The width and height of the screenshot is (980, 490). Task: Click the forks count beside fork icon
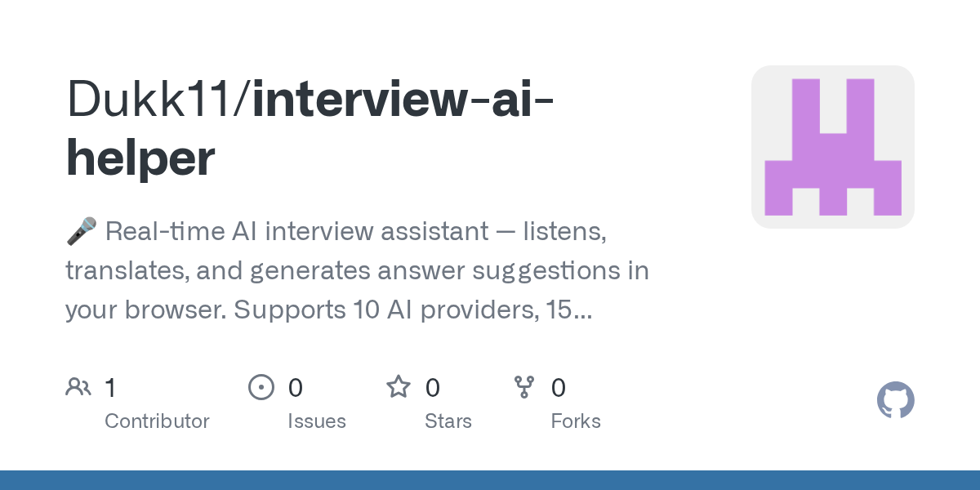pos(559,388)
